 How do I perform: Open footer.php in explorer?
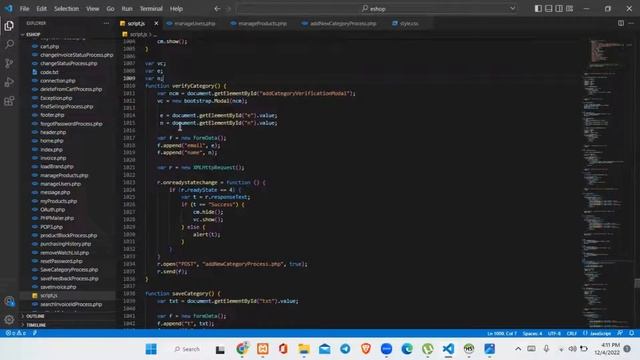[52, 115]
